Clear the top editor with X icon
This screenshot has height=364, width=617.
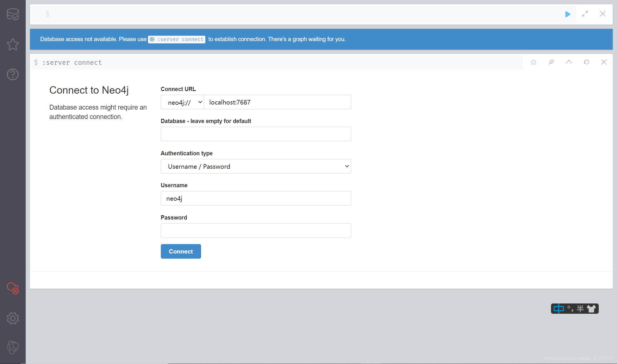[603, 14]
